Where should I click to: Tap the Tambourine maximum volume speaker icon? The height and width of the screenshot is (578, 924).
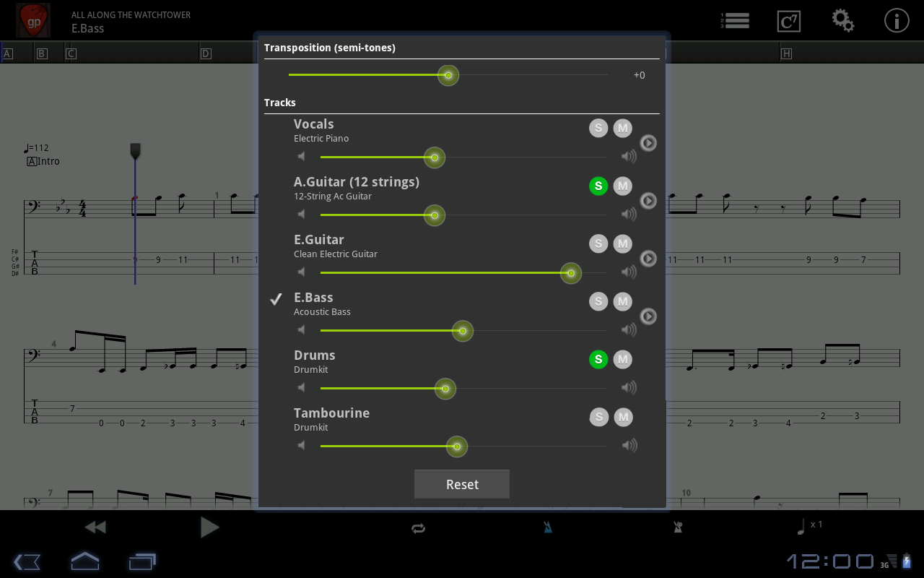pyautogui.click(x=629, y=445)
